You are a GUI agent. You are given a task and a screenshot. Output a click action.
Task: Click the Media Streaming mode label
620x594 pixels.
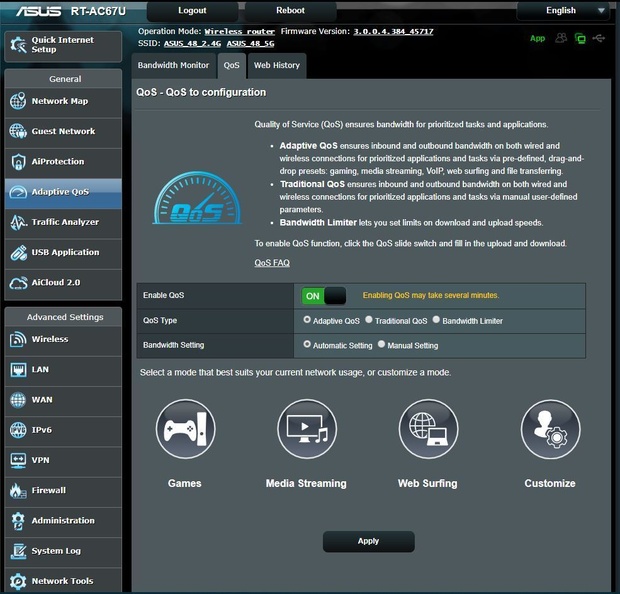point(306,483)
